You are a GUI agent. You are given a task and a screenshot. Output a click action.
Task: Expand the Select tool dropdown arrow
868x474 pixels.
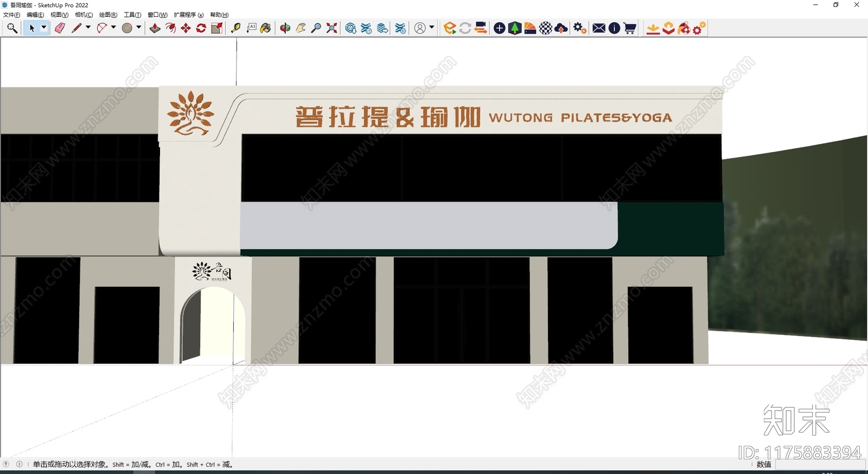[44, 28]
